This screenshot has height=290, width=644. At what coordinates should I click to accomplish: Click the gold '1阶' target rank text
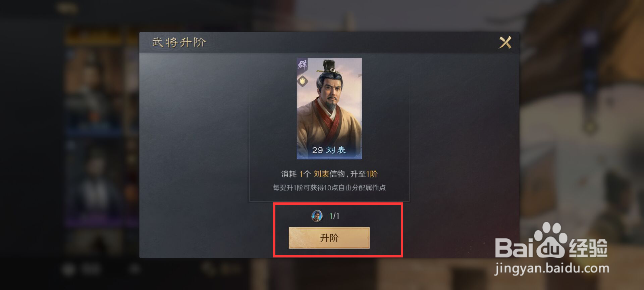coord(372,174)
